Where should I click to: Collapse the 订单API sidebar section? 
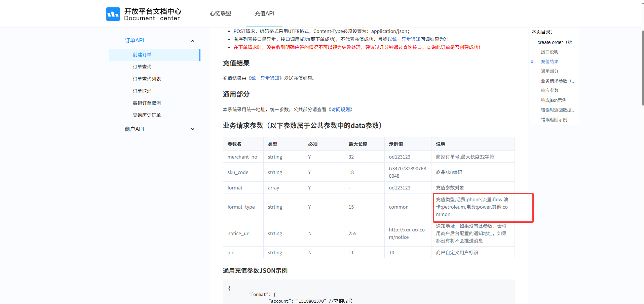[192, 41]
